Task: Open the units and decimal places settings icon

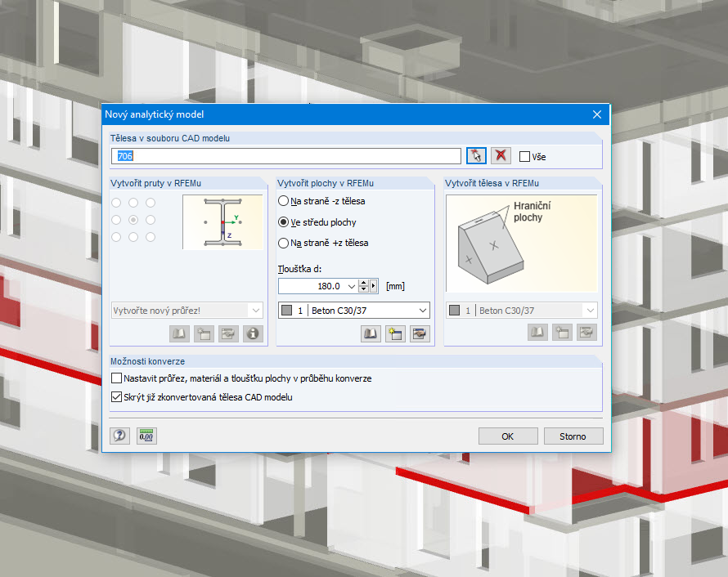Action: click(146, 436)
